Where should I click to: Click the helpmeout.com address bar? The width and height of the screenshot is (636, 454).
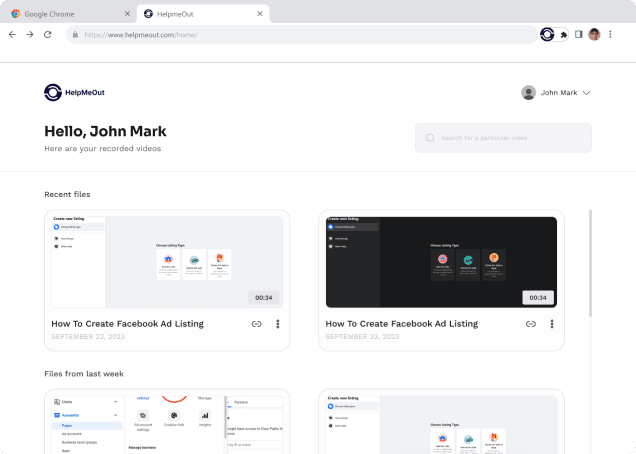[300, 34]
